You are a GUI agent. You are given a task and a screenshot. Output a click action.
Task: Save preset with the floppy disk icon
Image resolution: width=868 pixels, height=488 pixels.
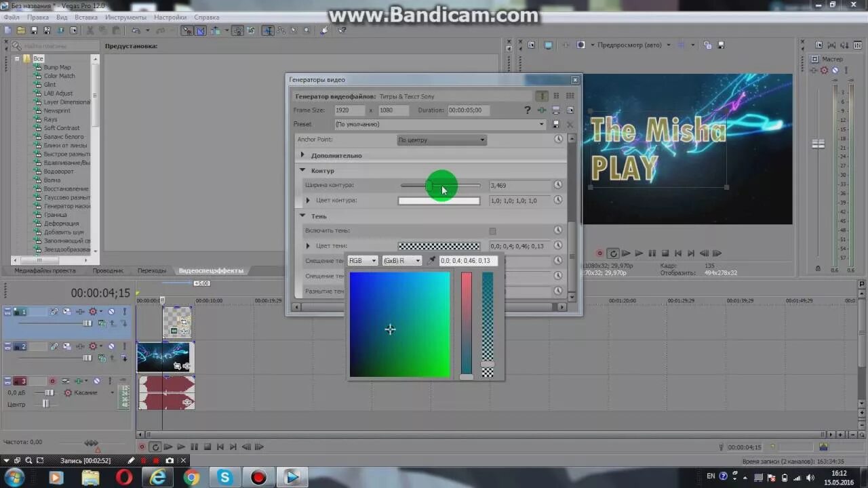(x=556, y=124)
